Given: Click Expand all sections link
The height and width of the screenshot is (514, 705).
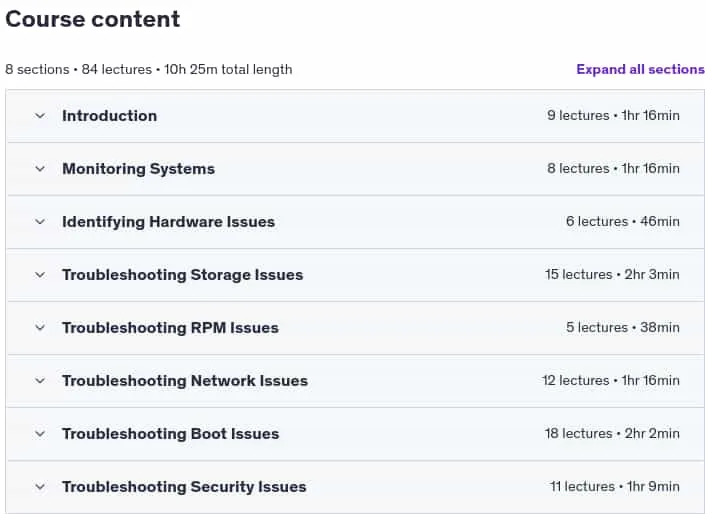Looking at the screenshot, I should (x=640, y=69).
